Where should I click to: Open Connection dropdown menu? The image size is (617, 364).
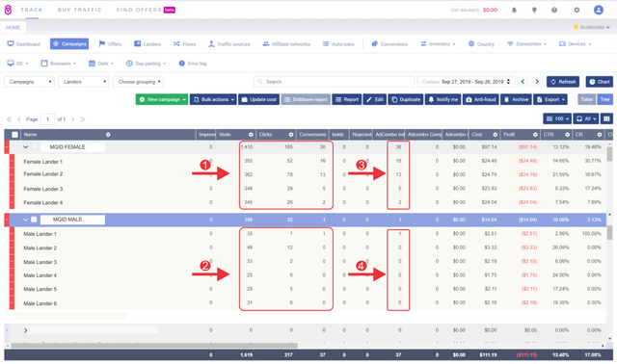(527, 44)
